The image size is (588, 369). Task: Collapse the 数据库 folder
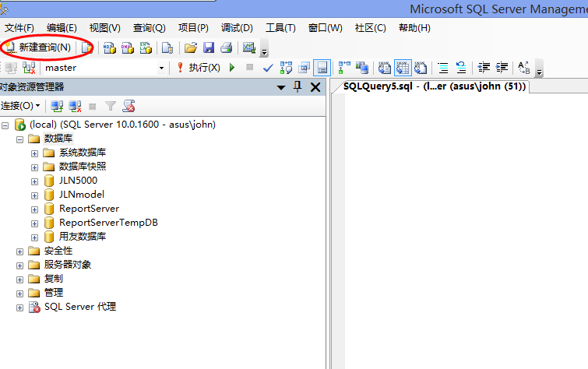20,139
